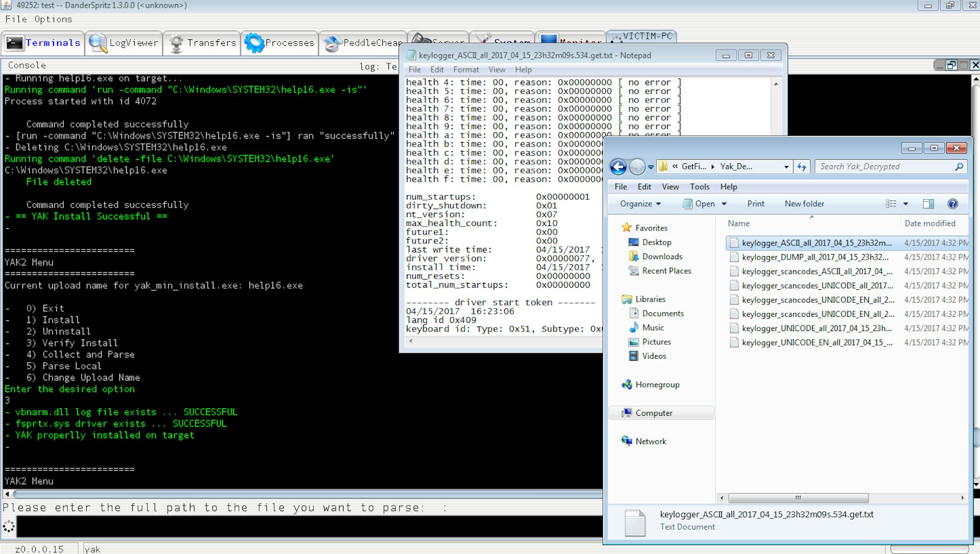Screen dimensions: 980x554
Task: Select the PeddleCheap tool
Action: (362, 43)
